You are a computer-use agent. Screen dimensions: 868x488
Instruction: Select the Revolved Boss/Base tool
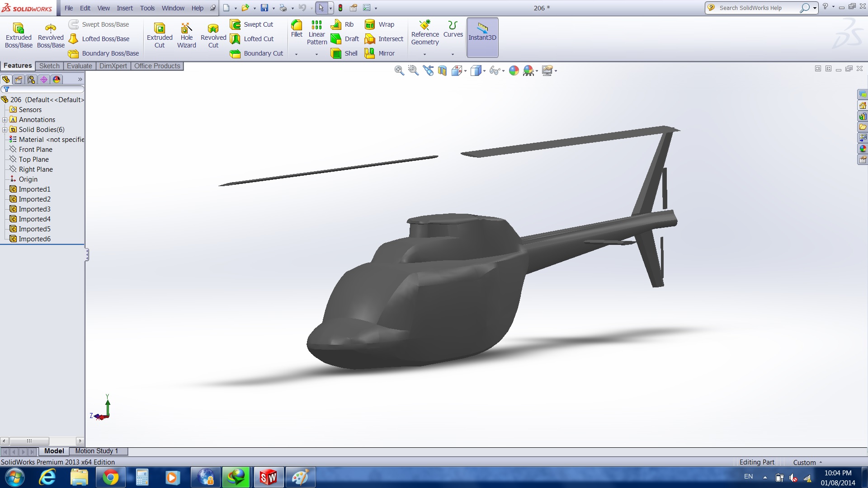(x=51, y=35)
